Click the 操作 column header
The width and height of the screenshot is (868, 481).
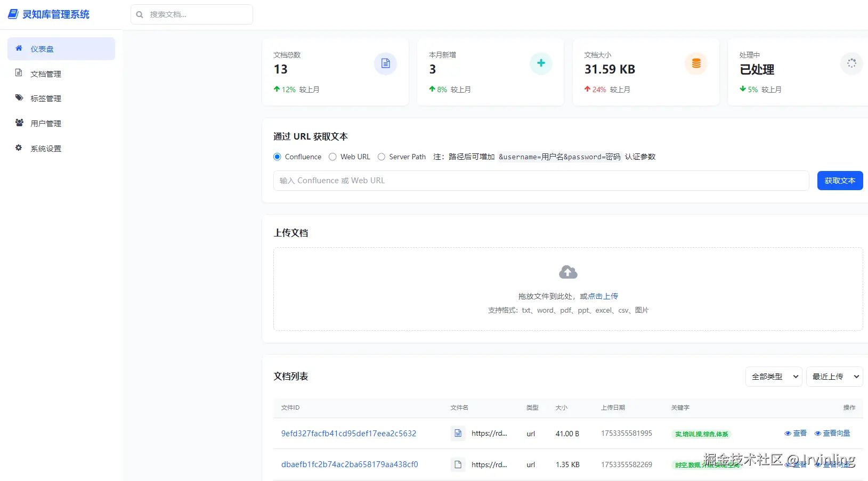849,408
